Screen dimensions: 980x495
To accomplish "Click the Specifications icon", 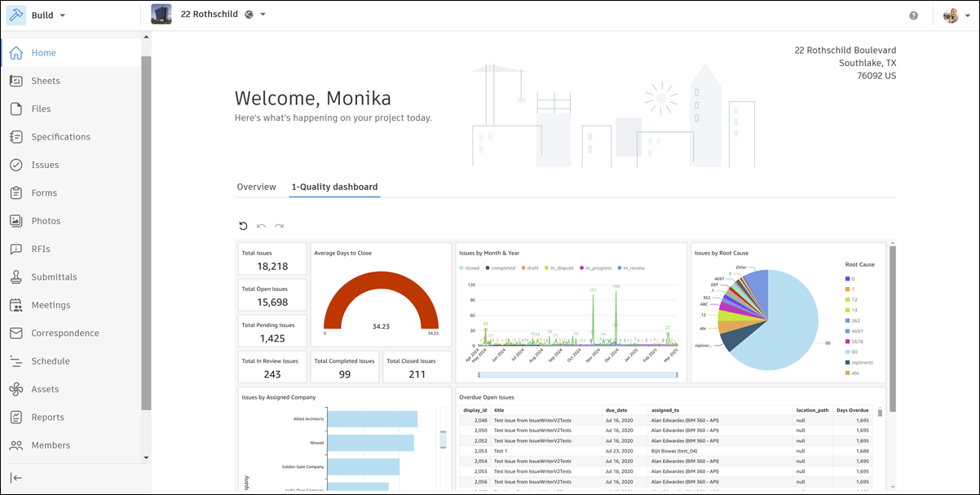I will [x=15, y=137].
